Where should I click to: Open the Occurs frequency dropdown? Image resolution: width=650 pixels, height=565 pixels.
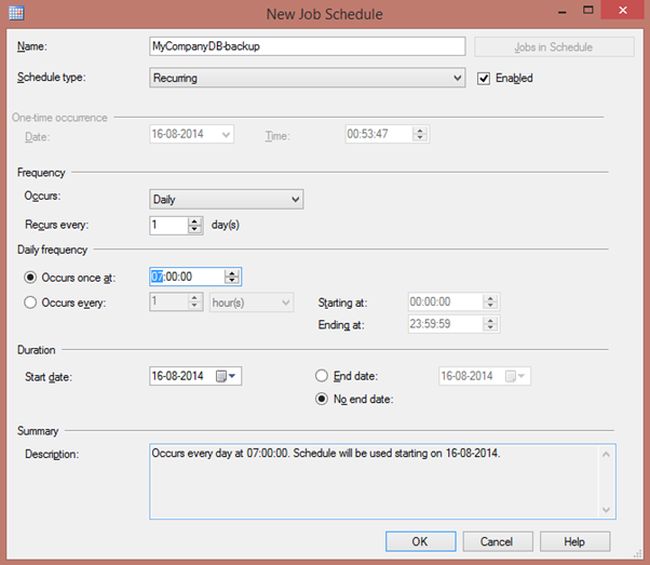coord(226,199)
